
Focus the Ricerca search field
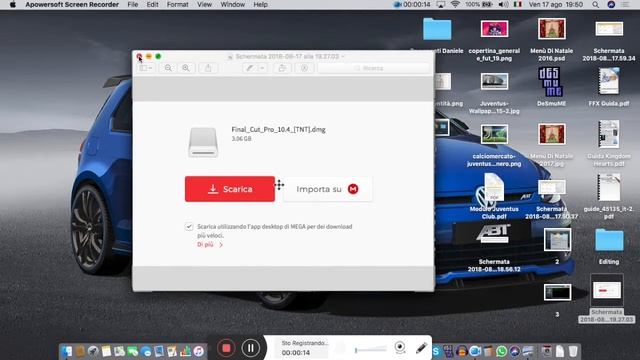pos(373,68)
